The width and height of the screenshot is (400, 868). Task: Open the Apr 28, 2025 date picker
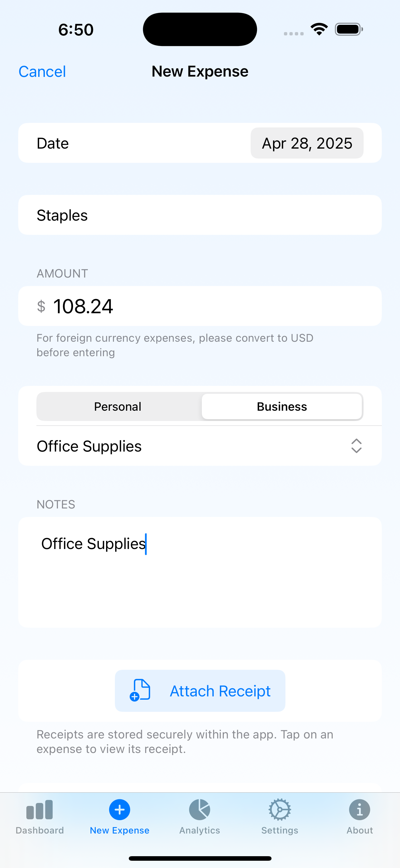click(x=307, y=143)
